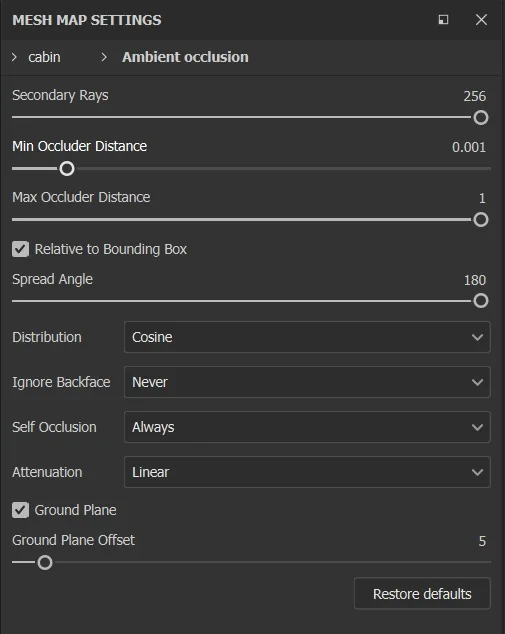Open the Distribution dropdown showing Cosine
This screenshot has width=505, height=634.
(x=307, y=337)
